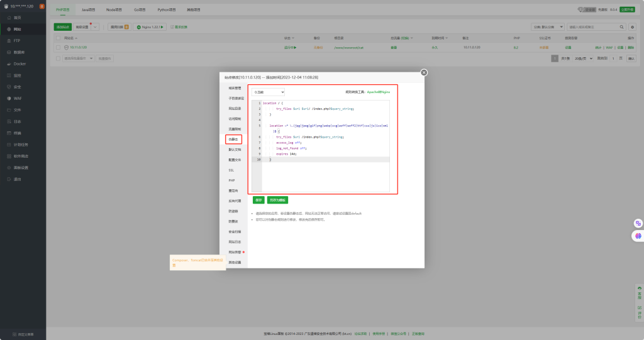Sort by the 网站名 column header
Image resolution: width=644 pixels, height=340 pixels.
[70, 38]
